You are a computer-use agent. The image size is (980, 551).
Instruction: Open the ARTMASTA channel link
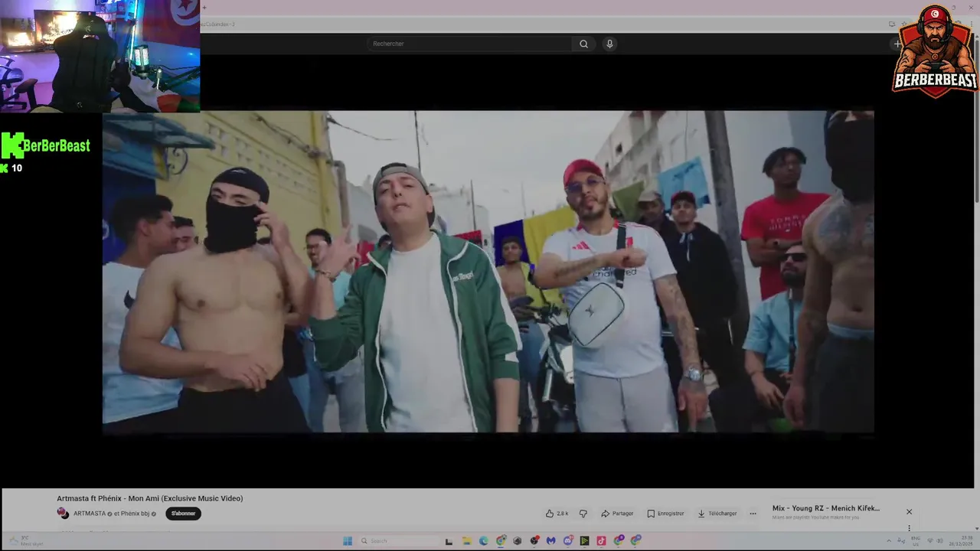pos(90,514)
